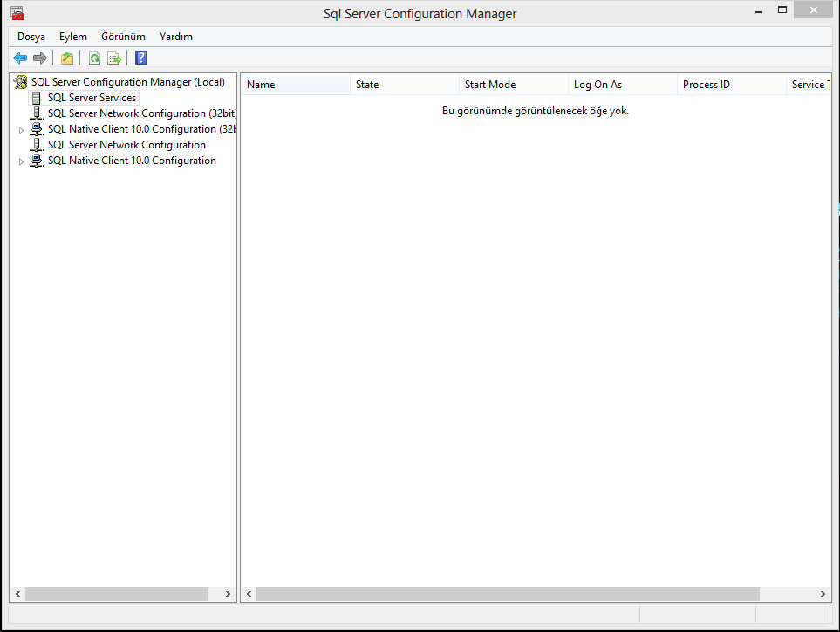Click the Process ID column header
840x632 pixels.
pos(731,85)
